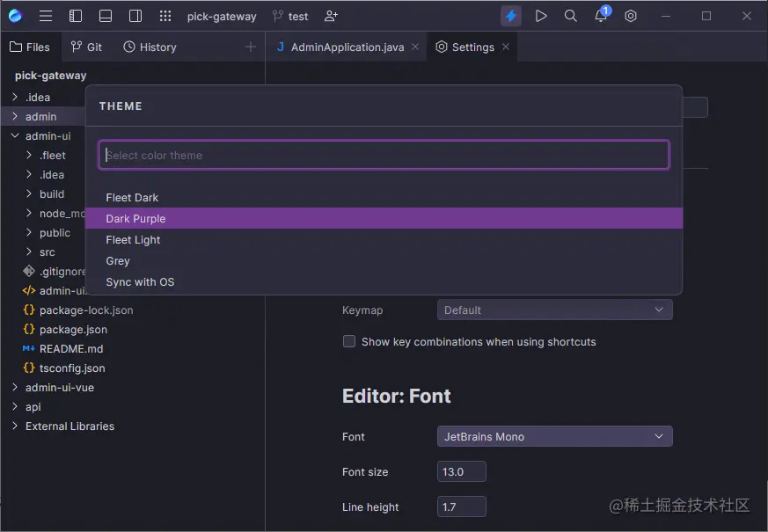Open README.md file
768x532 pixels.
[x=62, y=348]
